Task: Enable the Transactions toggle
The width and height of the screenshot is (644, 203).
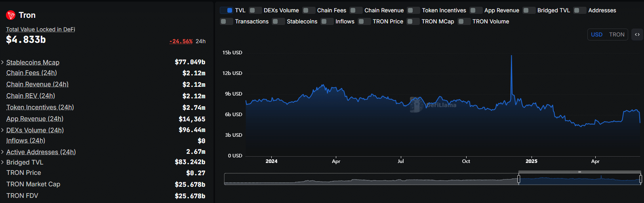Action: point(227,21)
